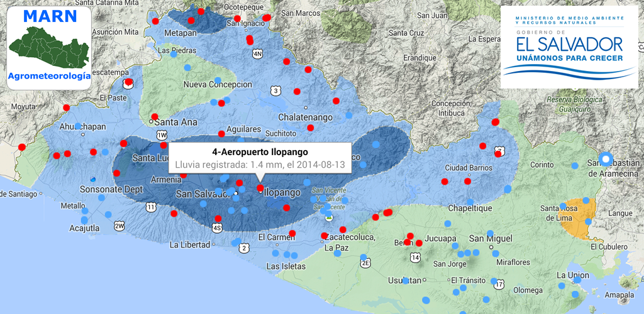Screen dimensions: 644x314
Task: Select the red marker below Chalatenango label
Action: pyautogui.click(x=311, y=128)
